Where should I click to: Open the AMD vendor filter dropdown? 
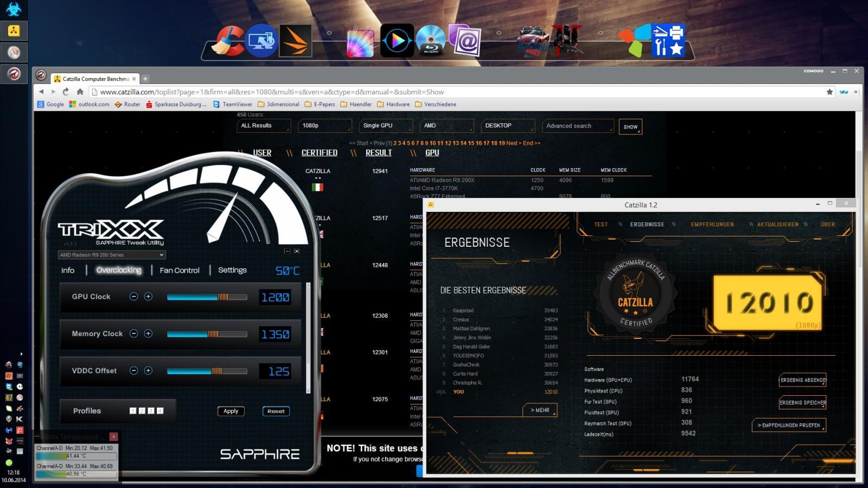coord(447,126)
